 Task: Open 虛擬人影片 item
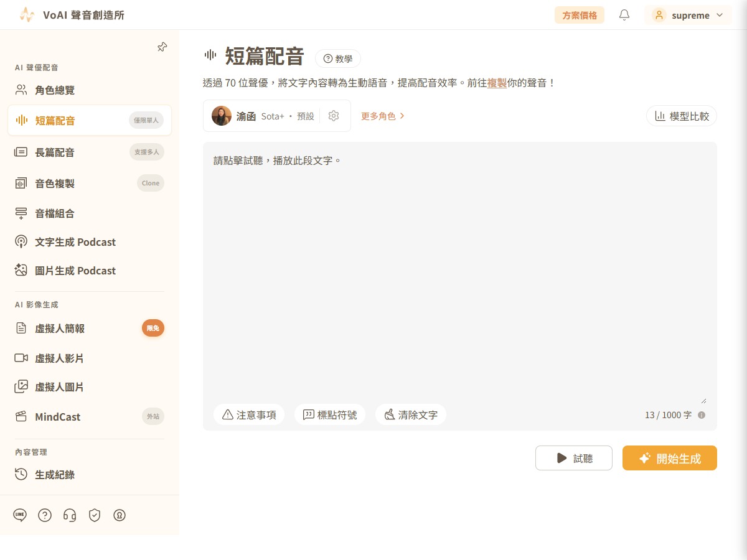pyautogui.click(x=90, y=358)
